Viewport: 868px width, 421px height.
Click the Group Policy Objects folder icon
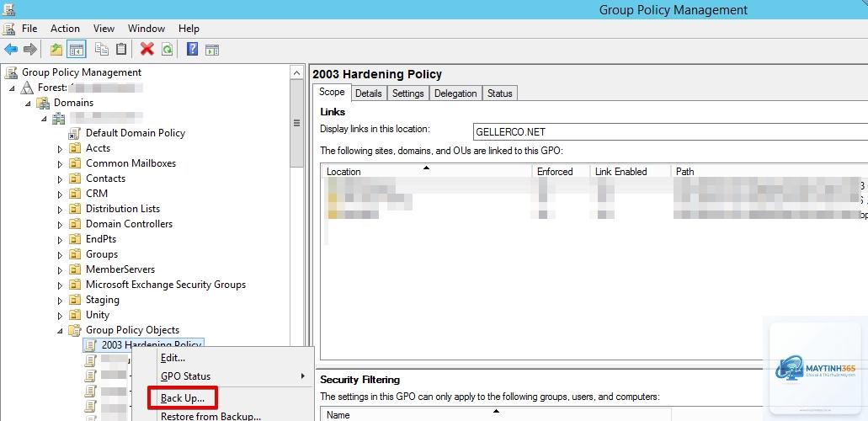[x=75, y=330]
